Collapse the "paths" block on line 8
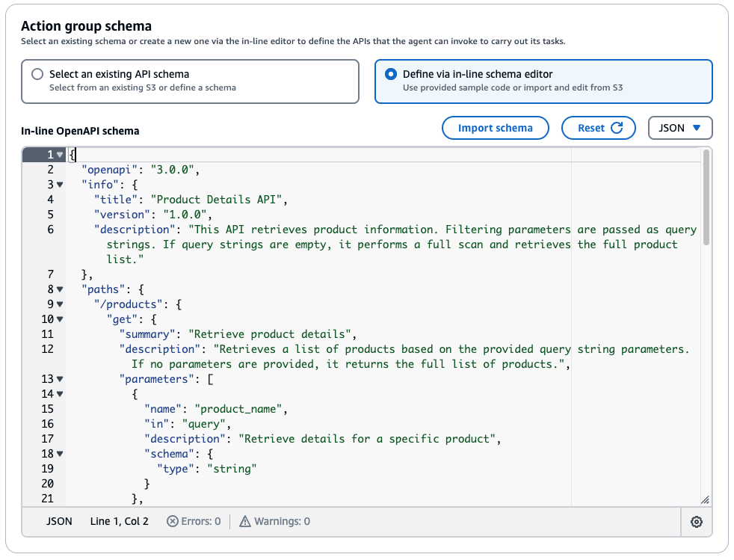This screenshot has height=560, width=734. 60,289
